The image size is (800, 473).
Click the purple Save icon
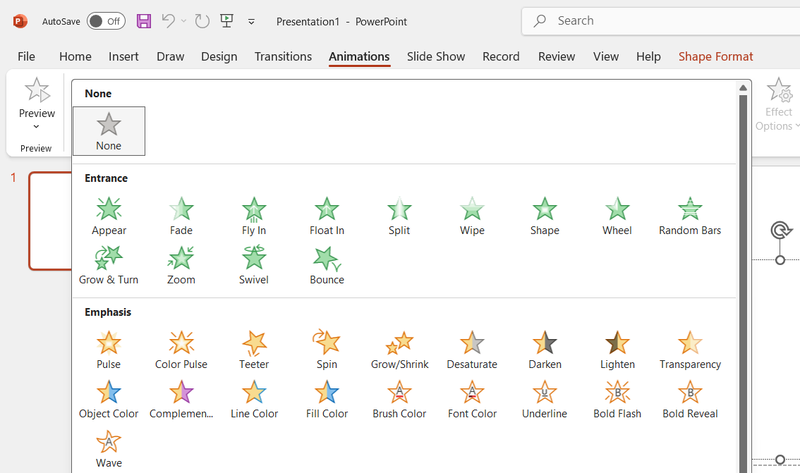click(x=144, y=21)
